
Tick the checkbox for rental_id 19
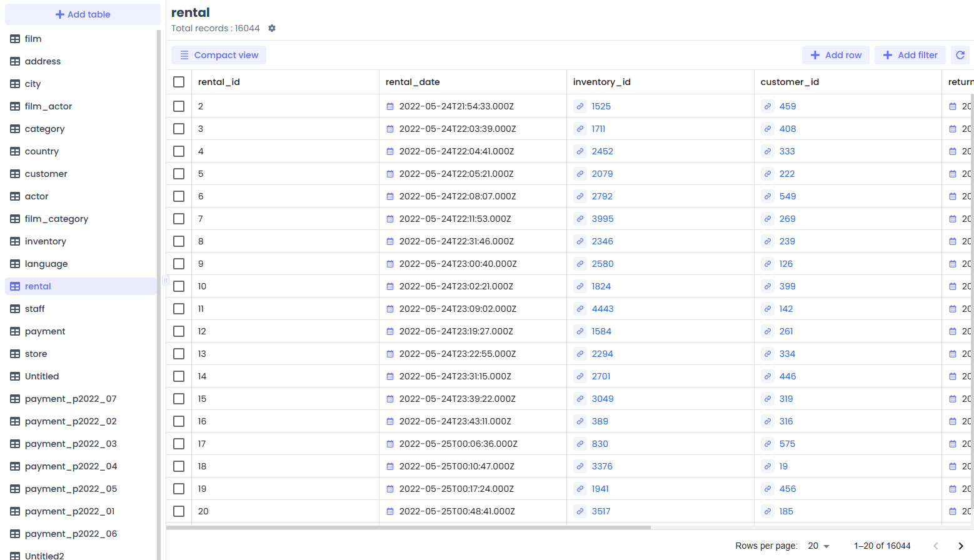(179, 489)
